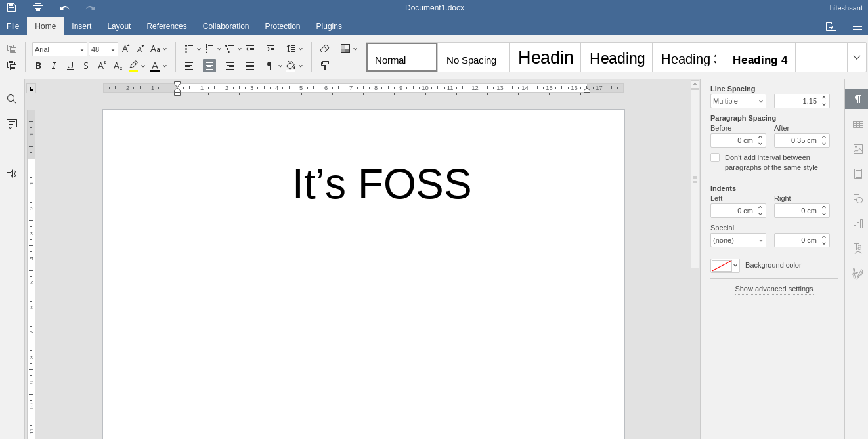Open the Collaboration tab
The image size is (868, 439).
226,26
